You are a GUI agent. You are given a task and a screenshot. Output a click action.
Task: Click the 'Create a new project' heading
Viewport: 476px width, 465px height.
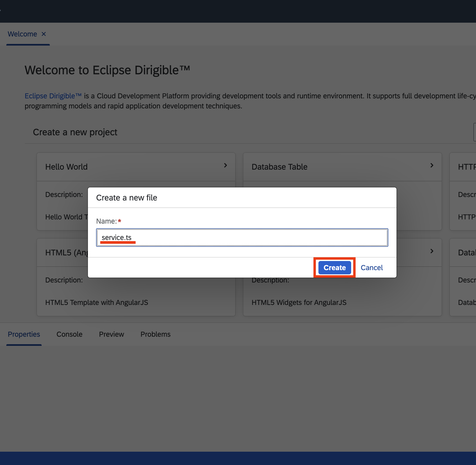point(75,132)
